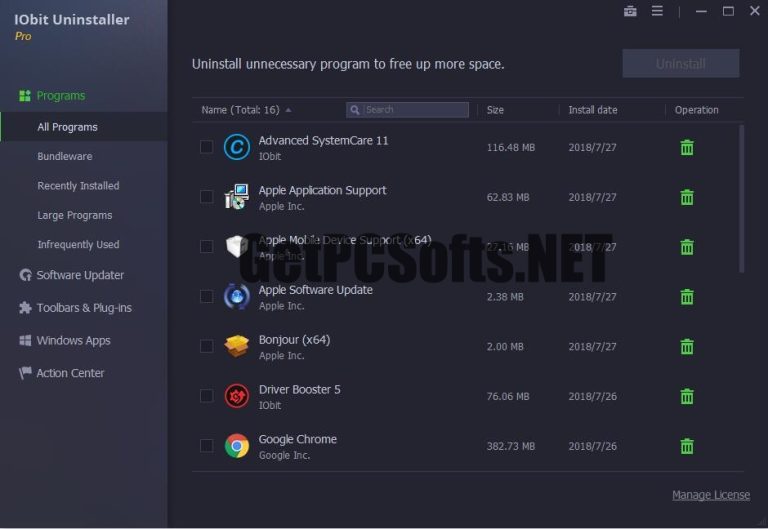Click the Bonjour package icon
This screenshot has width=768, height=529.
(237, 346)
